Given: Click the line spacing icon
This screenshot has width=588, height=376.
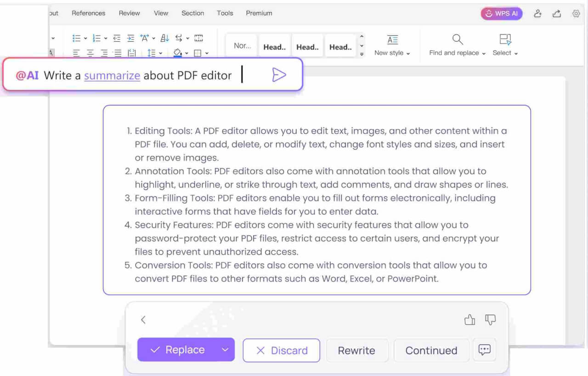Looking at the screenshot, I should 152,53.
